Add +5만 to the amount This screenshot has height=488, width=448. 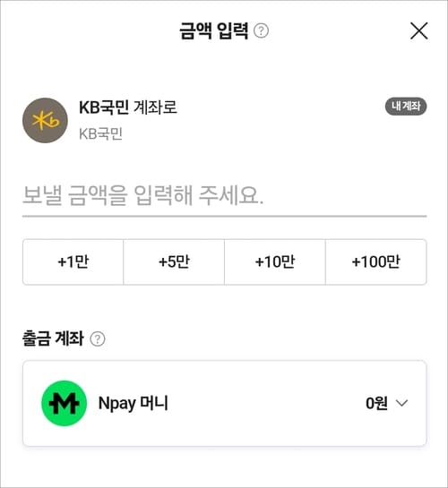[174, 261]
